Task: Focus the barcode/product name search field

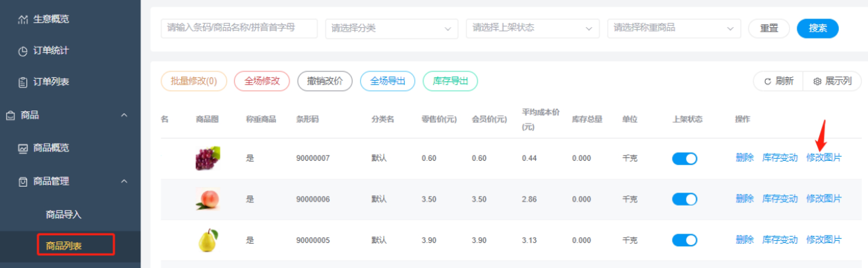Action: coord(239,28)
